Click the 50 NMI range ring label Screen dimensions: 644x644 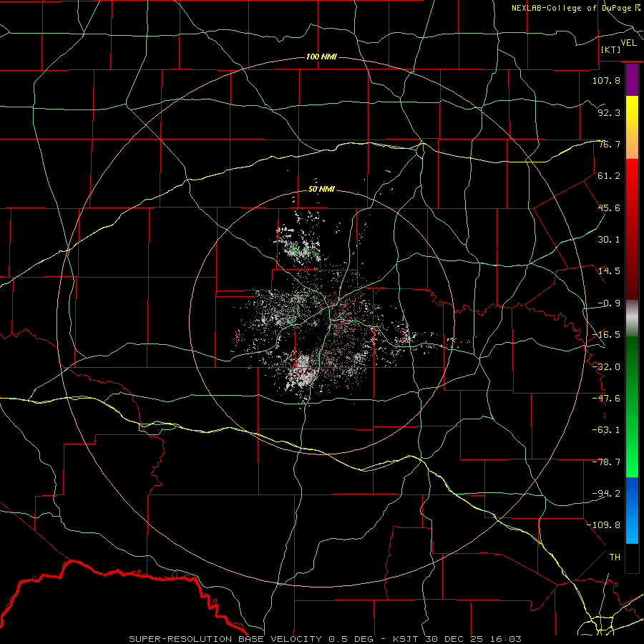click(x=321, y=190)
